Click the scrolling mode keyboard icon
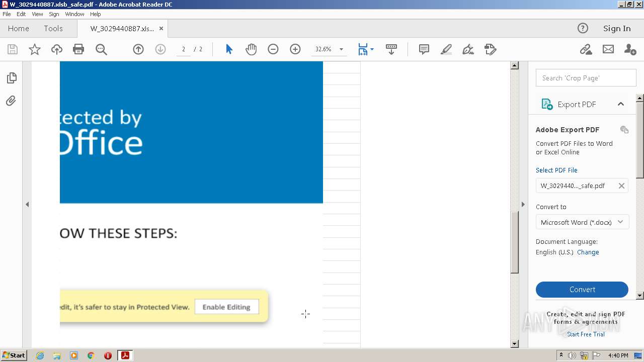Screen dimensions: 644x362 [391, 49]
